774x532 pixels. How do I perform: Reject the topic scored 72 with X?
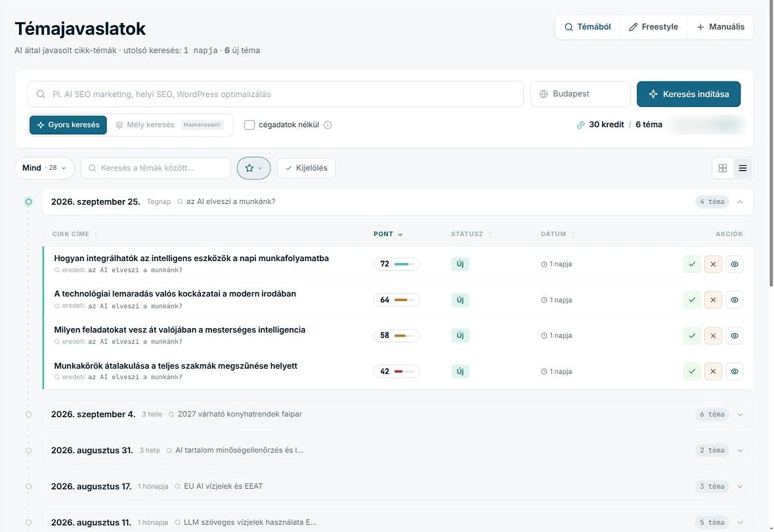pyautogui.click(x=714, y=264)
